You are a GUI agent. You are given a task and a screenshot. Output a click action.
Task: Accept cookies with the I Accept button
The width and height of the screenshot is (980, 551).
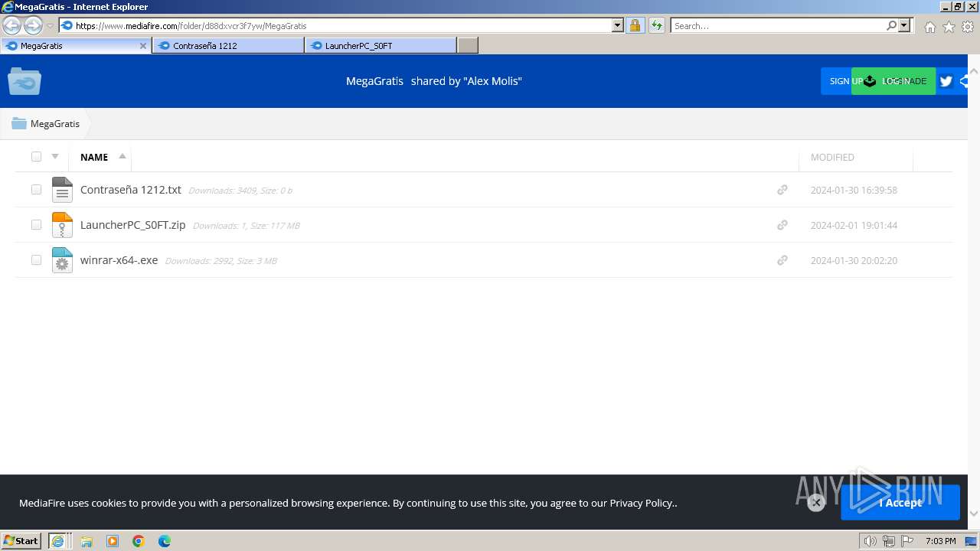900,503
